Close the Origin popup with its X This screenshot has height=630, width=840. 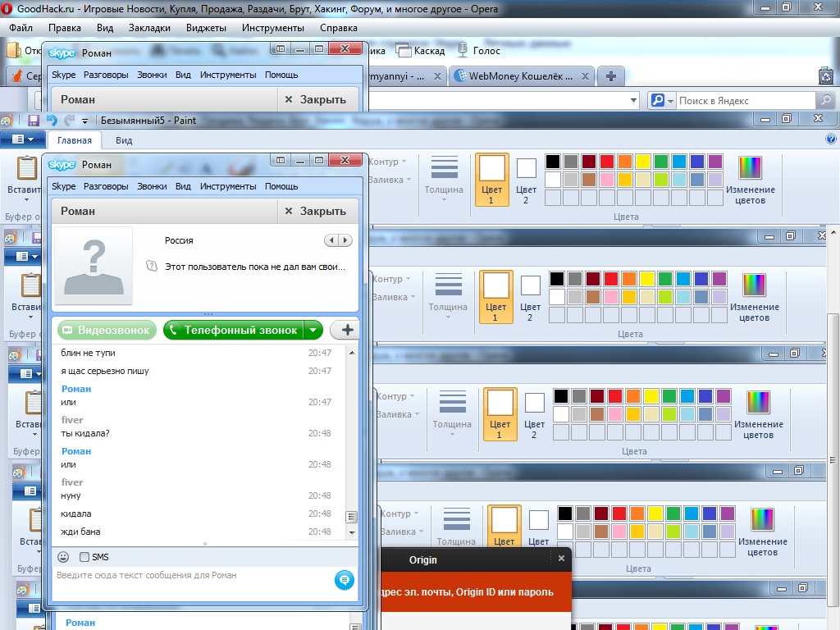coord(561,558)
